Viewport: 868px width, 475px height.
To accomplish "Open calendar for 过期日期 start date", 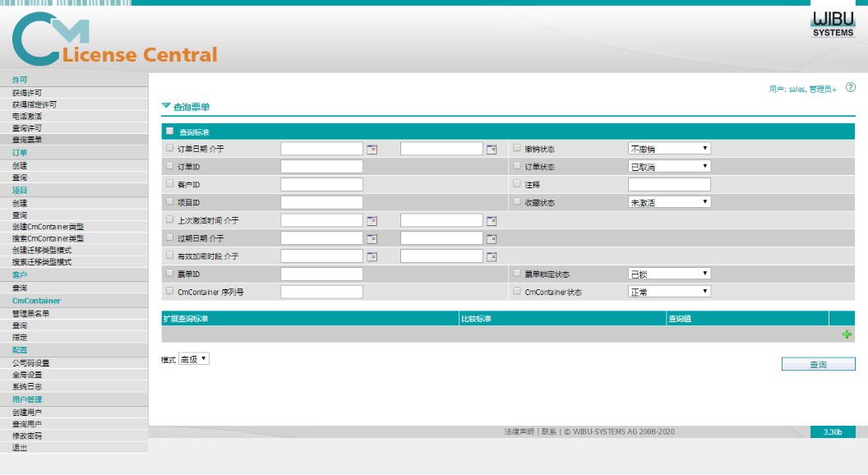I will pyautogui.click(x=372, y=238).
